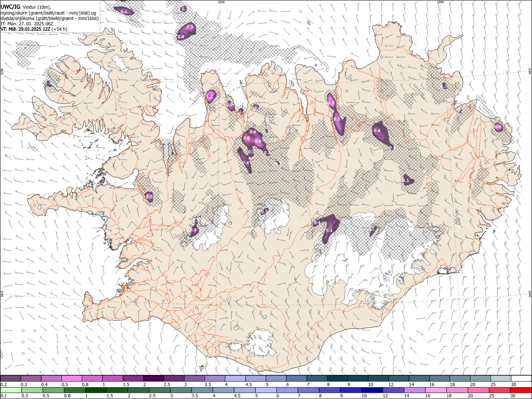Image resolution: width=532 pixels, height=399 pixels.
Task: Click the valid time 'VT: Mið. 29.01.2025 12Z (+54 h)'
Action: (x=34, y=29)
